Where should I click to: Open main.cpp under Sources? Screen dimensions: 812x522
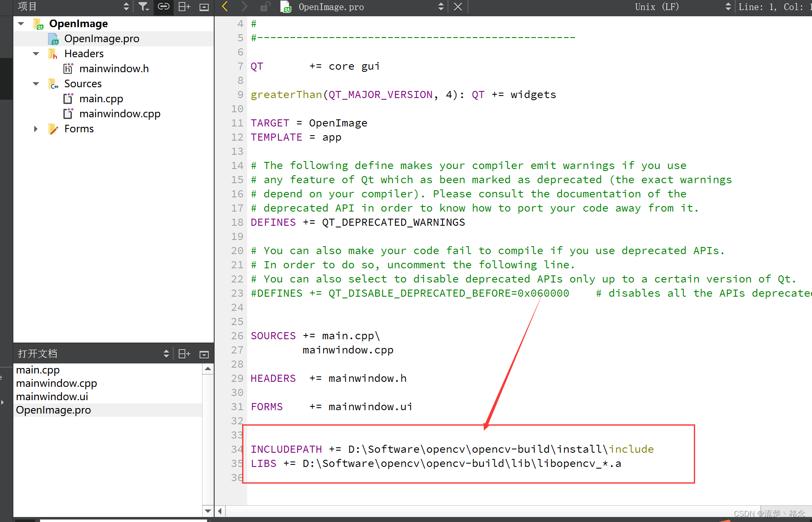[x=101, y=99]
